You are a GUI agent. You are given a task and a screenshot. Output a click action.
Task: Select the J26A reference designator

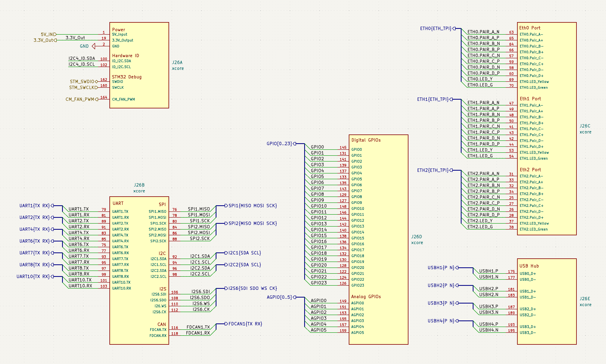coord(177,62)
